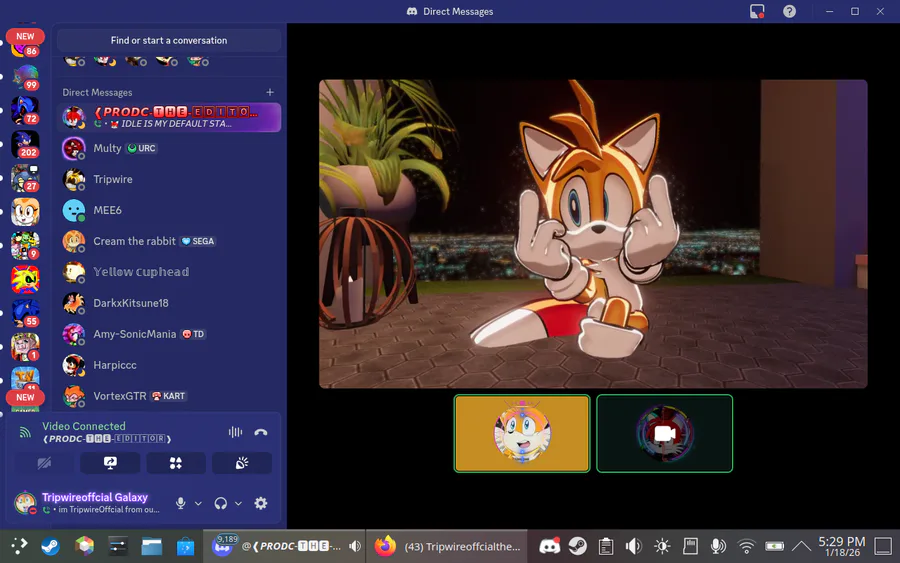
Task: Open PRODC-THE-EDITOR direct message
Action: click(169, 117)
